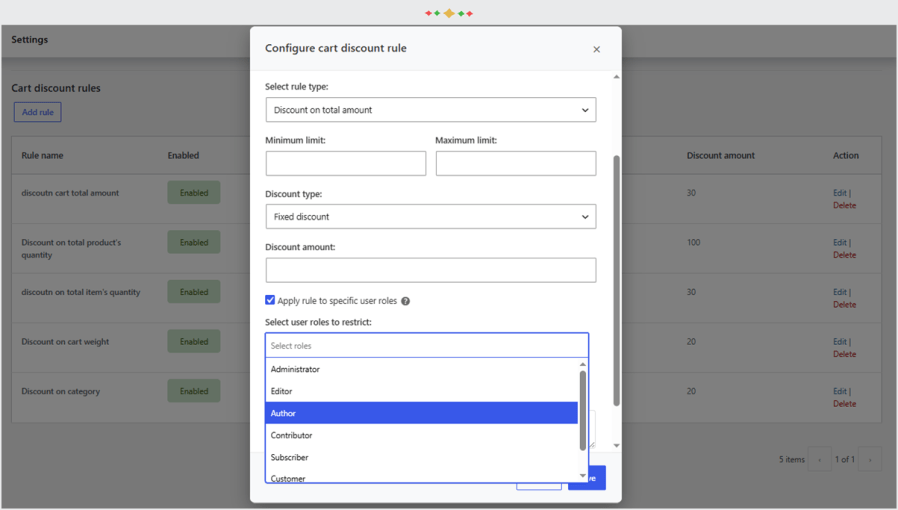Viewport: 898px width, 510px height.
Task: Open the Discount type dropdown
Action: coord(431,217)
